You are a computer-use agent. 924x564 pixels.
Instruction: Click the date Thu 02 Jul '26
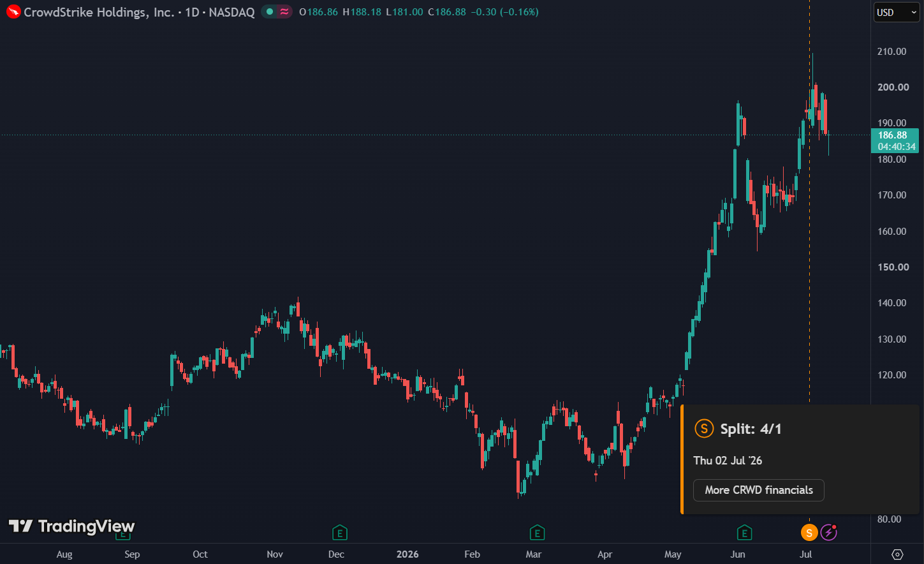tap(728, 461)
